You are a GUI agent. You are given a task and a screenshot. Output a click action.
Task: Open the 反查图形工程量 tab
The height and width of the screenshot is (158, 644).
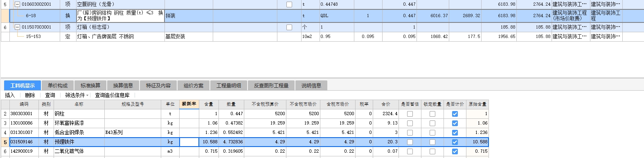pos(271,85)
